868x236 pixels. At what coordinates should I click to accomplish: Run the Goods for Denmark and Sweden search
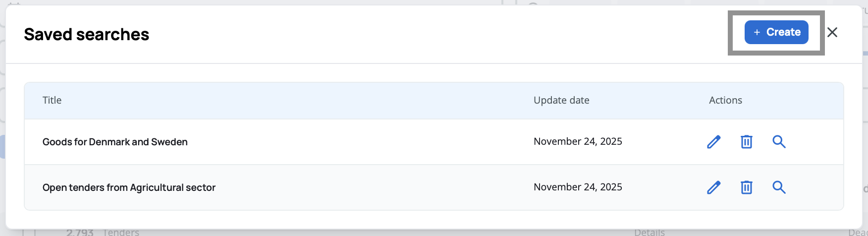[779, 142]
